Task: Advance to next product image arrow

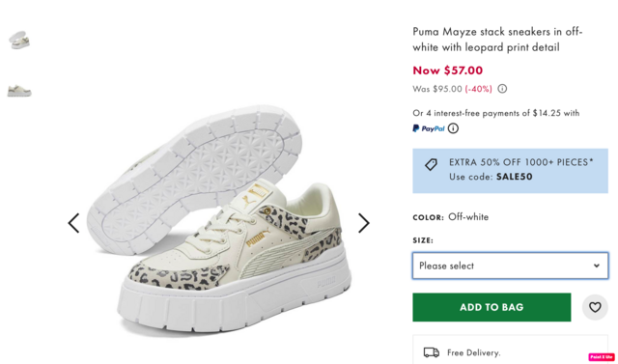Action: [x=364, y=223]
